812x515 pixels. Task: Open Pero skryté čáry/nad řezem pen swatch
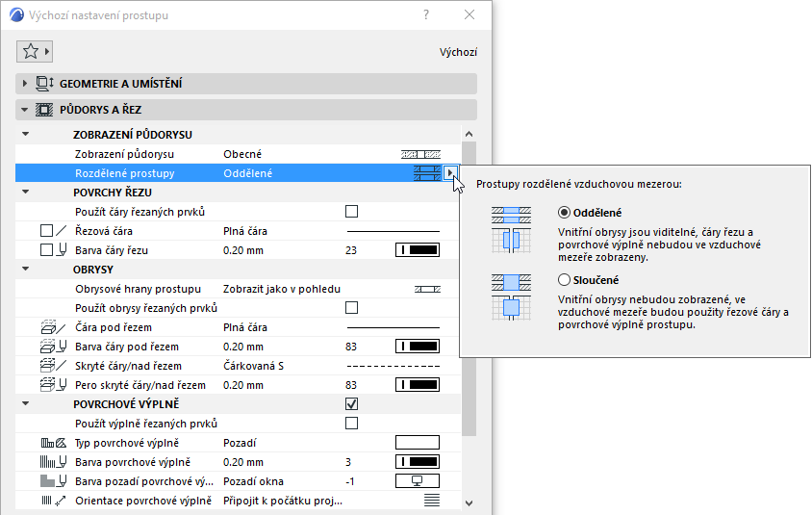click(418, 385)
